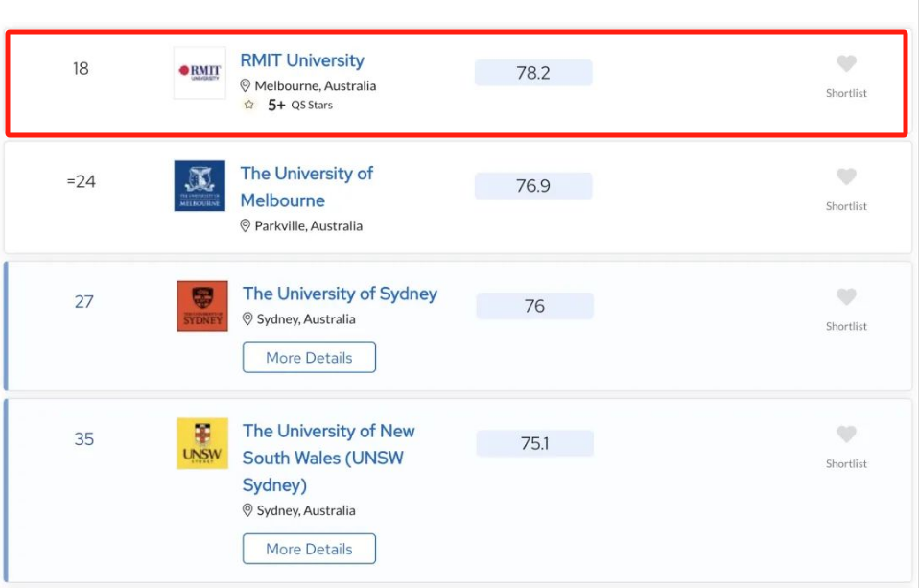This screenshot has width=919, height=588.
Task: Click the yellow UNSW logo
Action: pyautogui.click(x=202, y=444)
